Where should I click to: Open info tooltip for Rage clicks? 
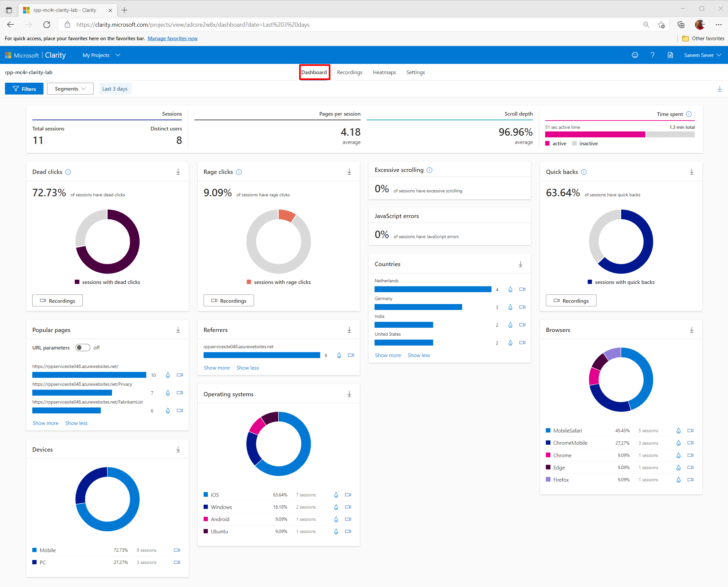[239, 172]
